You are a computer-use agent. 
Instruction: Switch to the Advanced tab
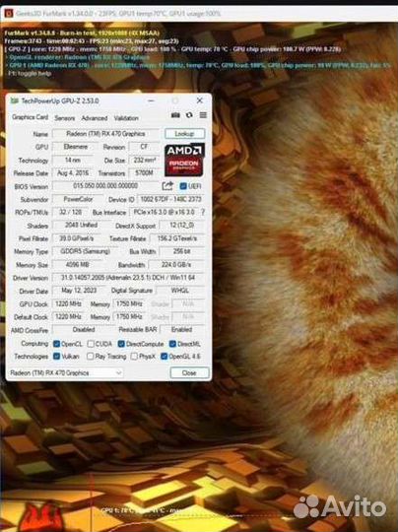[95, 118]
